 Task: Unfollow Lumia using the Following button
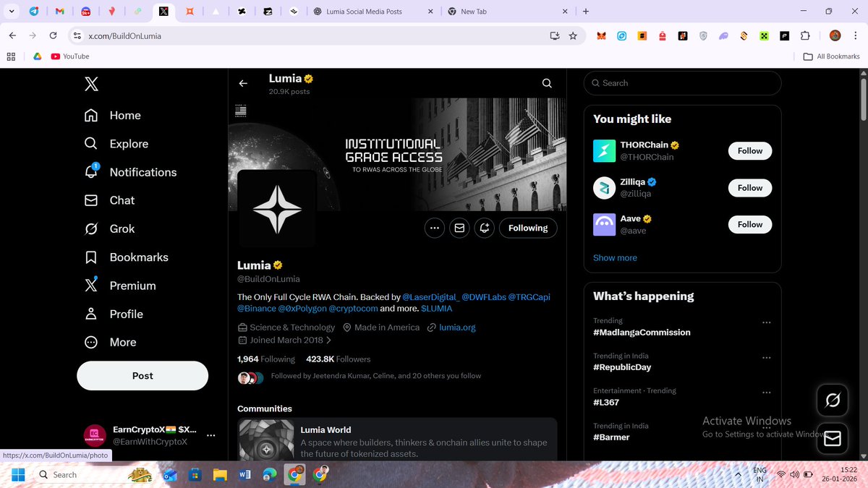point(528,228)
